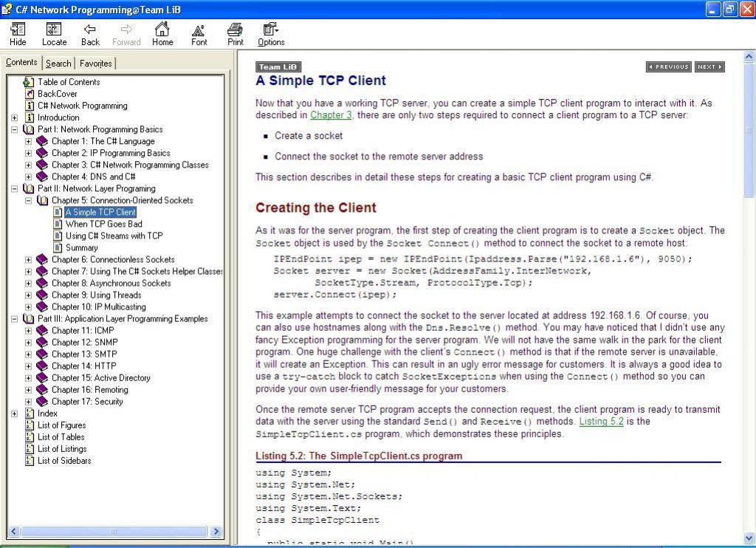This screenshot has width=756, height=548.
Task: Expand Chapter 14: HTTP
Action: (29, 366)
